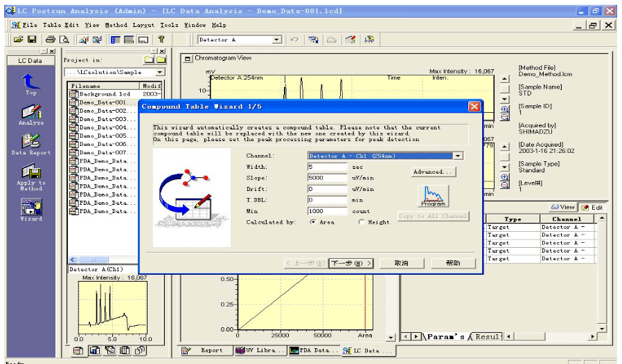Open the Detector A toolbar dropdown

pyautogui.click(x=277, y=40)
